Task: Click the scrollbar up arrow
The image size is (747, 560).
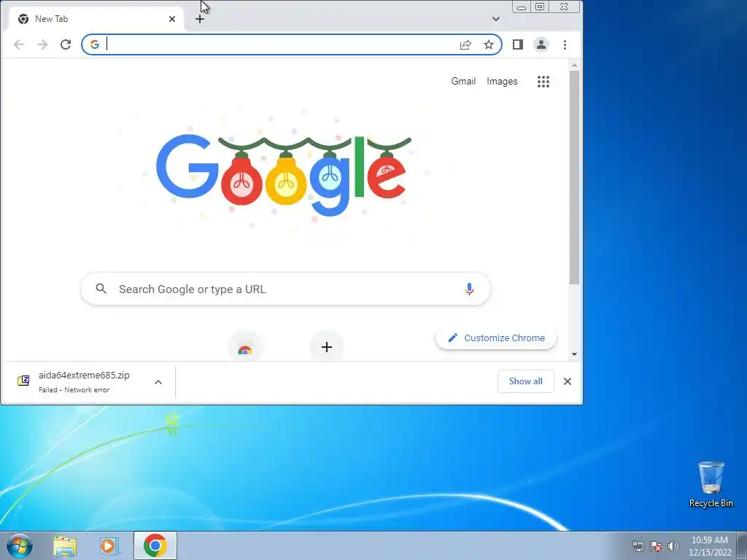Action: tap(575, 65)
